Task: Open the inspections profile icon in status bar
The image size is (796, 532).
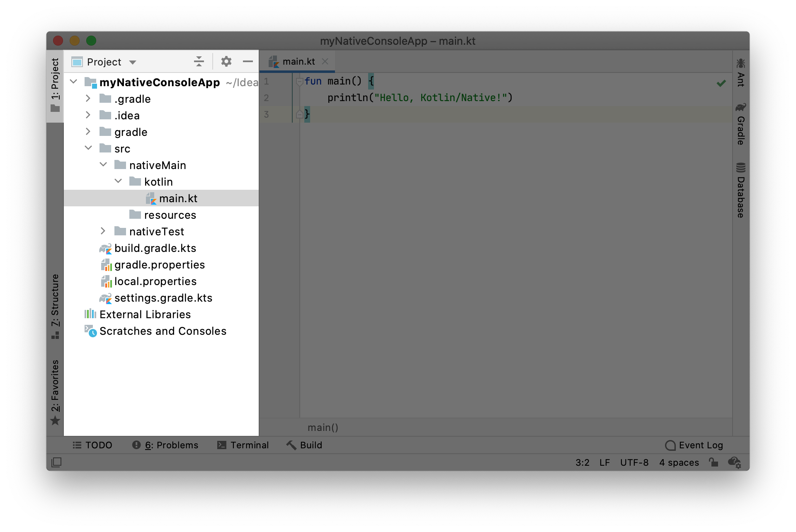Action: [x=735, y=462]
